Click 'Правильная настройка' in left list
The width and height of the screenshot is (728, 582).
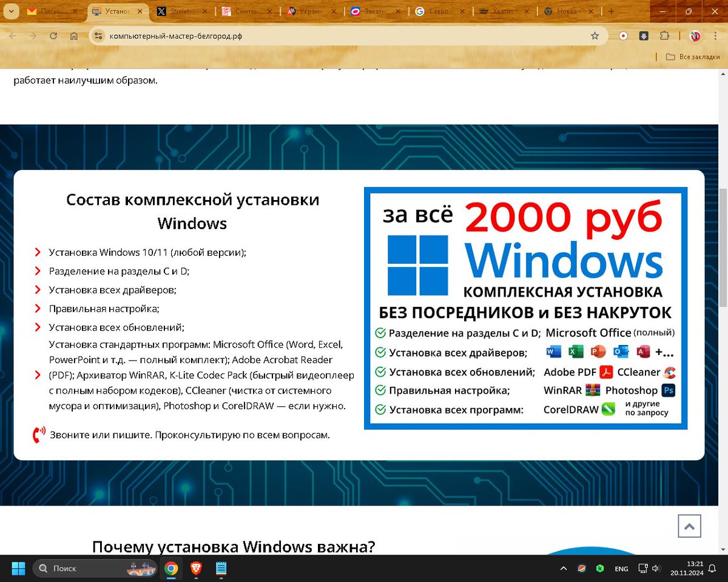(x=104, y=309)
